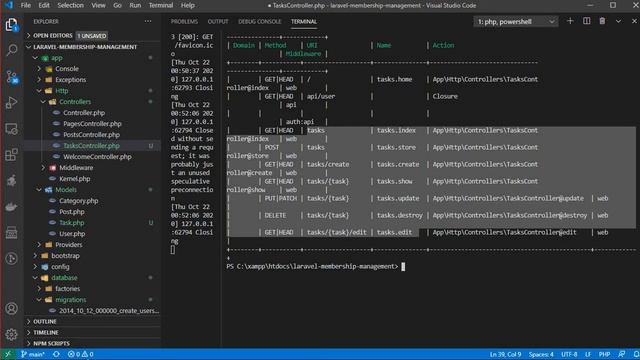Open the terminal selector dropdown 1: php, powershell
Image resolution: width=640 pixels, height=360 pixels.
click(x=516, y=22)
